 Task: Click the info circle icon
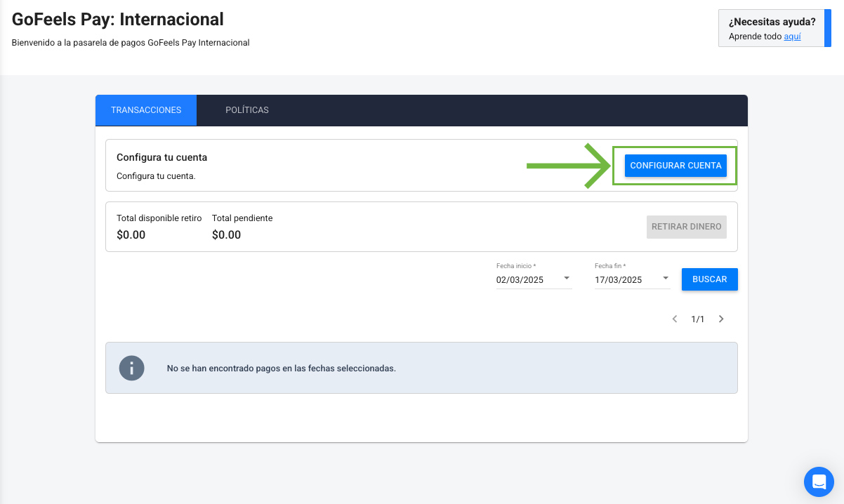pyautogui.click(x=131, y=368)
